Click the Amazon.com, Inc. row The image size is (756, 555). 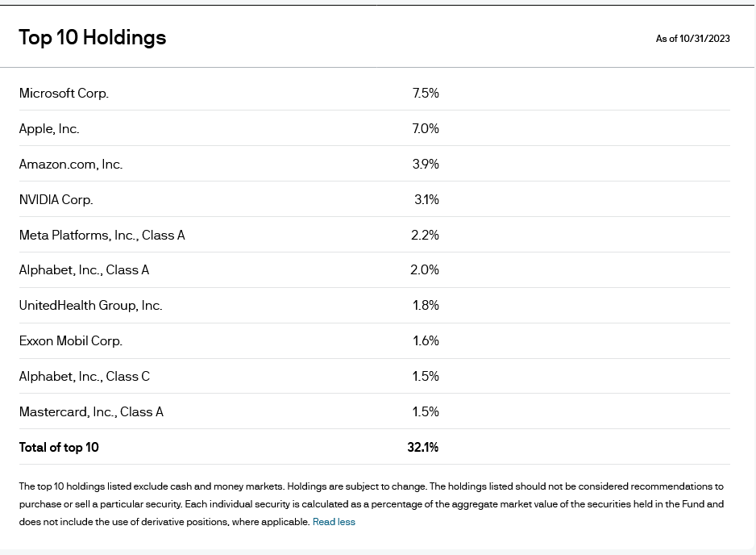coord(375,164)
